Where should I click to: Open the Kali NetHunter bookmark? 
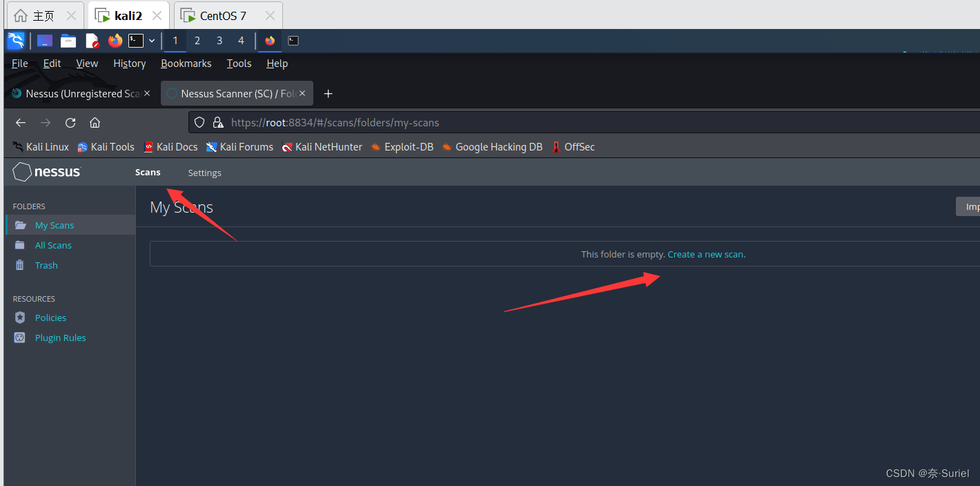coord(322,147)
